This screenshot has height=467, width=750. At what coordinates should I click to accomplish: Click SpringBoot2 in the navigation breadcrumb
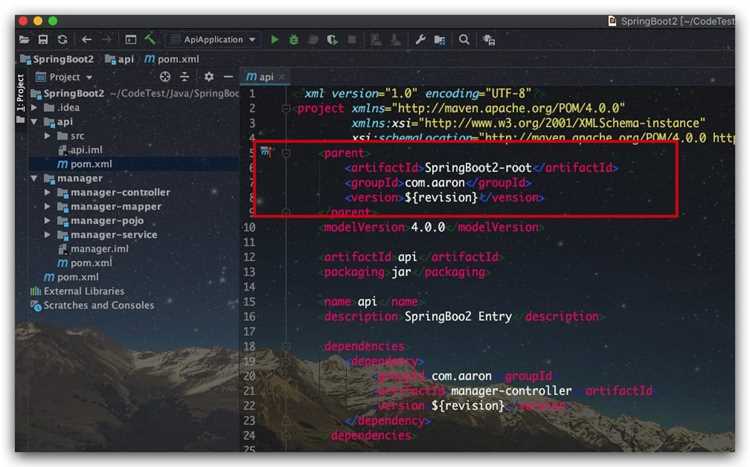[x=57, y=59]
